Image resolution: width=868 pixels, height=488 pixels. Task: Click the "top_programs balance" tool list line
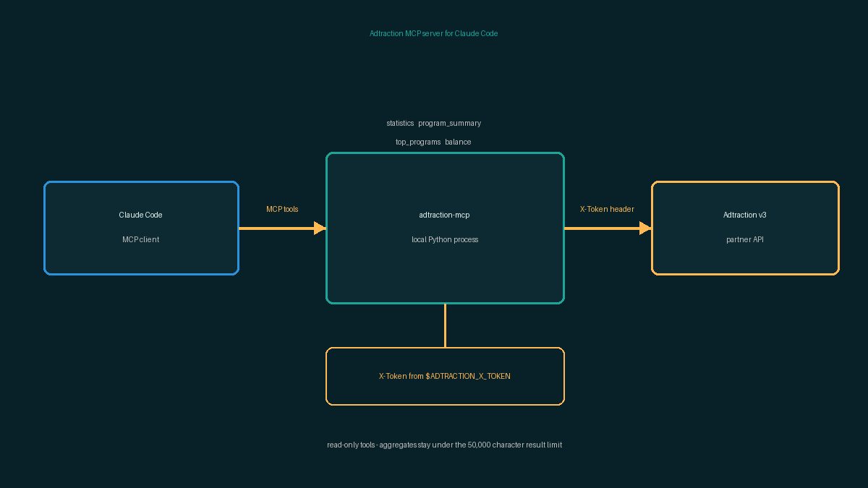click(433, 142)
